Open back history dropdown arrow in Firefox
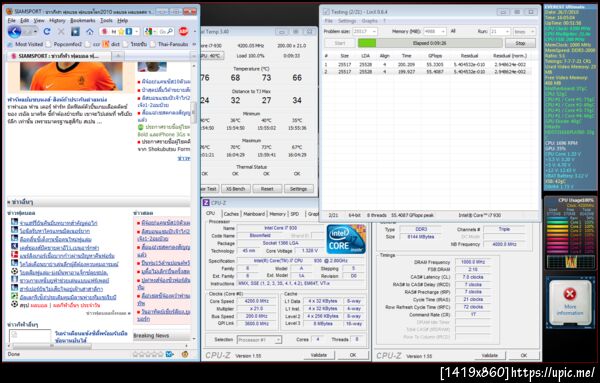The width and height of the screenshot is (600, 383). click(x=35, y=32)
